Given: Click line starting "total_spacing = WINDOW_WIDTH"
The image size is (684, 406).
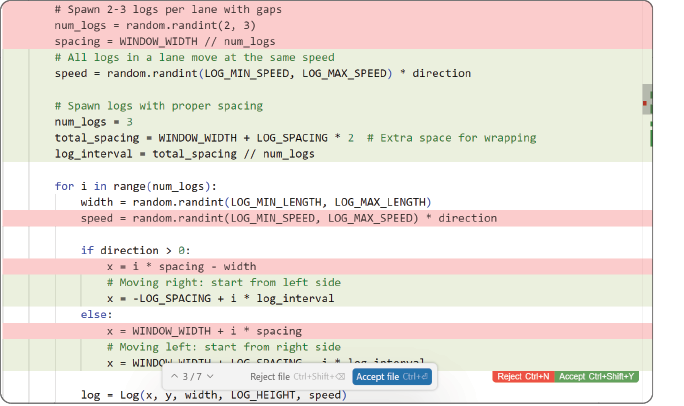Looking at the screenshot, I should [295, 138].
